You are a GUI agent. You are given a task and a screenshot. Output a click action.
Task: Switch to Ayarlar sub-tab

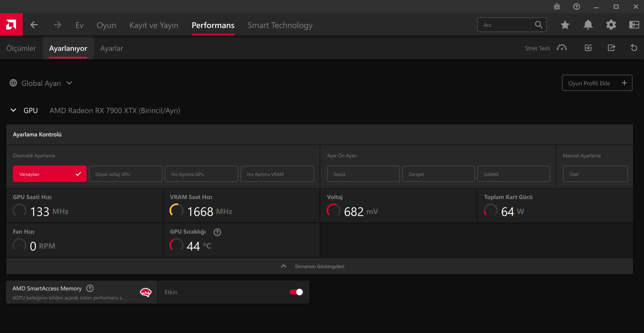click(x=112, y=48)
